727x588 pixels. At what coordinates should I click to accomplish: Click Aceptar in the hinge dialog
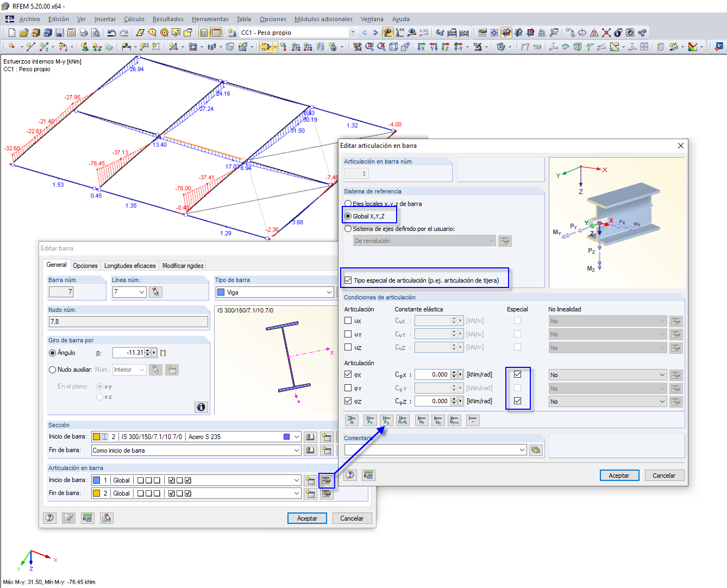click(619, 475)
